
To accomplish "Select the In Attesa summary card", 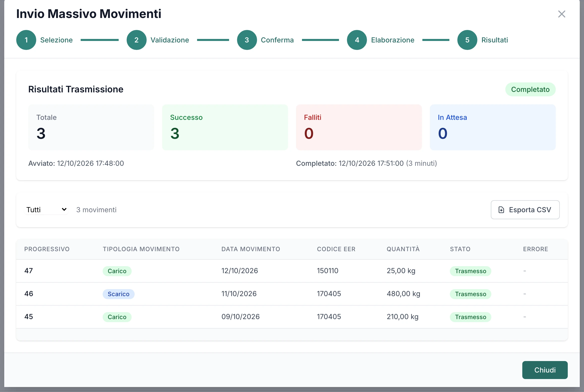I will [493, 127].
